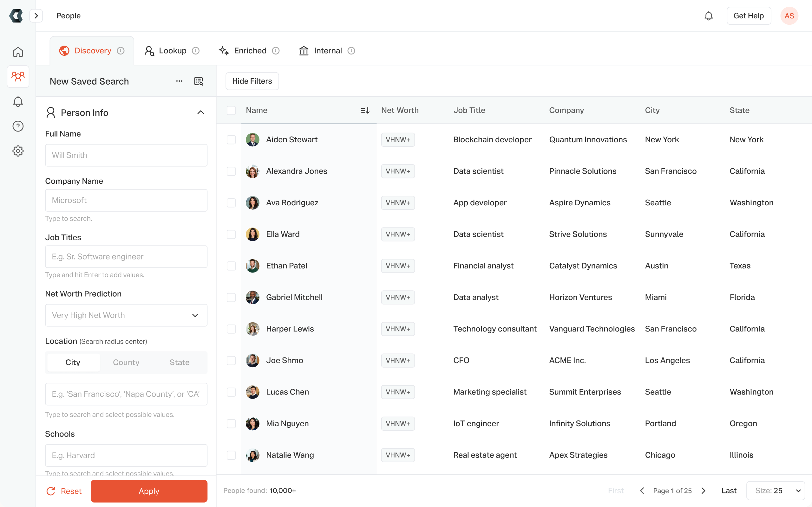This screenshot has height=507, width=812.
Task: Sort by Name column icon
Action: click(x=365, y=110)
